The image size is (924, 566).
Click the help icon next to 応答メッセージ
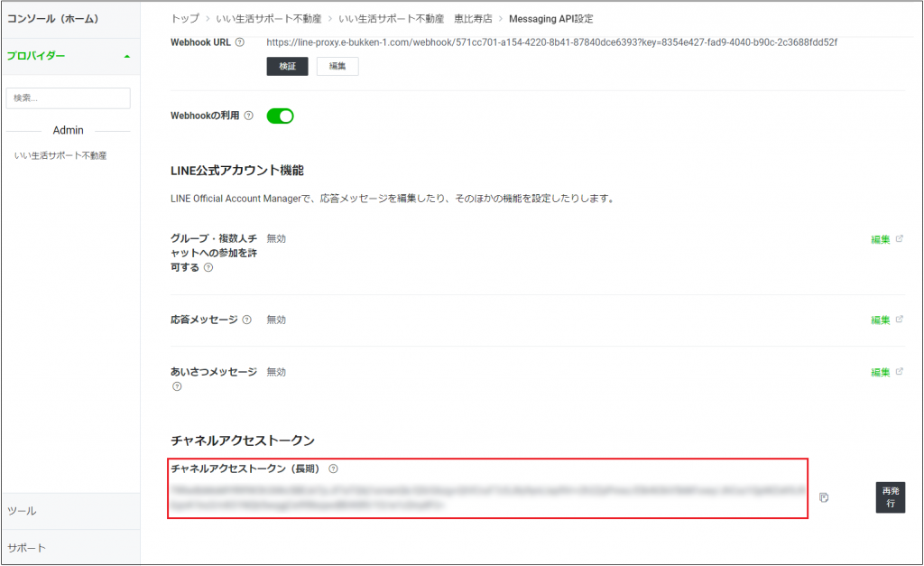click(x=247, y=320)
